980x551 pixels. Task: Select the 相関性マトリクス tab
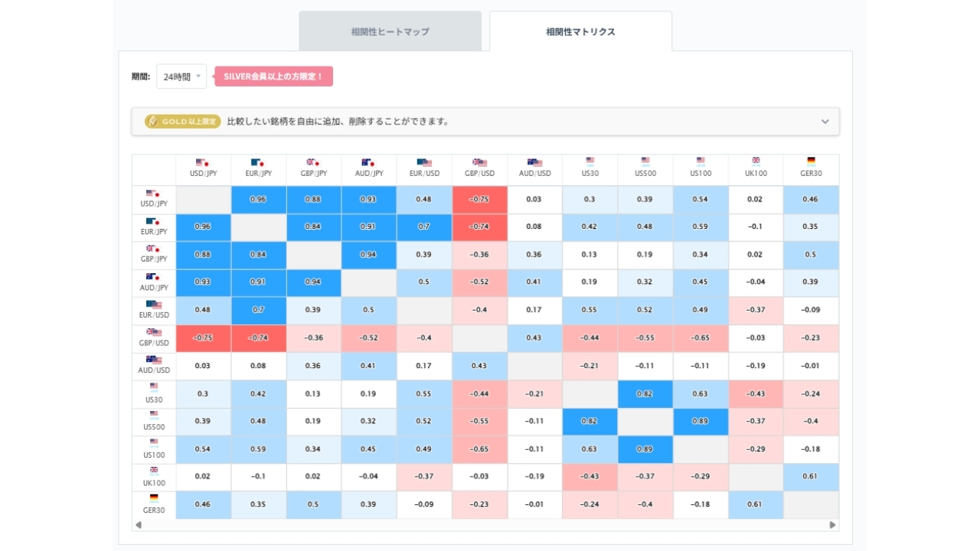[580, 31]
